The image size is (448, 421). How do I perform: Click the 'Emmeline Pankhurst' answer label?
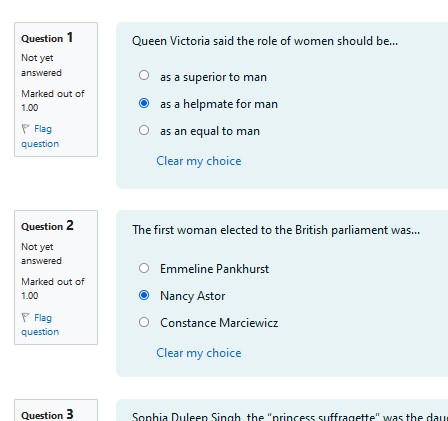(214, 269)
